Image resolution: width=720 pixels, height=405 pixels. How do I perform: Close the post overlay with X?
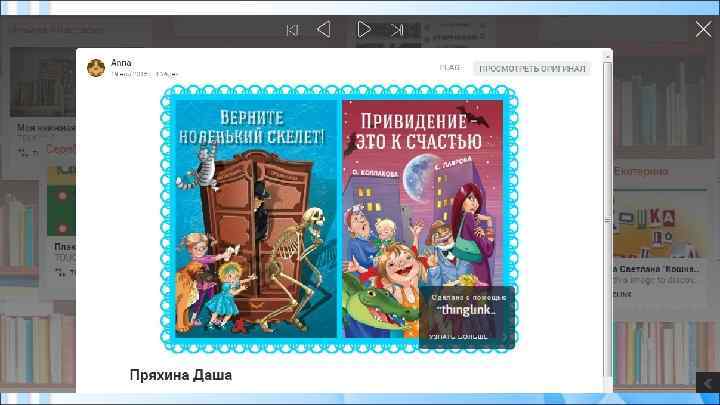(x=703, y=29)
